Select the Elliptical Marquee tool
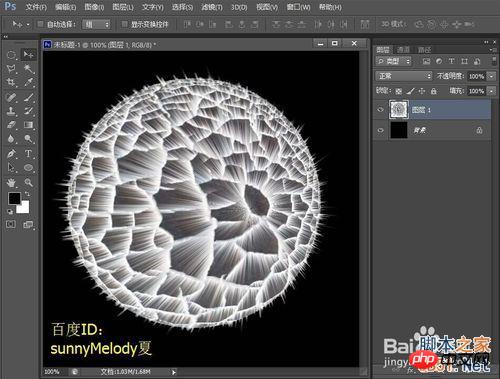Viewport: 500px width, 379px height. click(11, 55)
